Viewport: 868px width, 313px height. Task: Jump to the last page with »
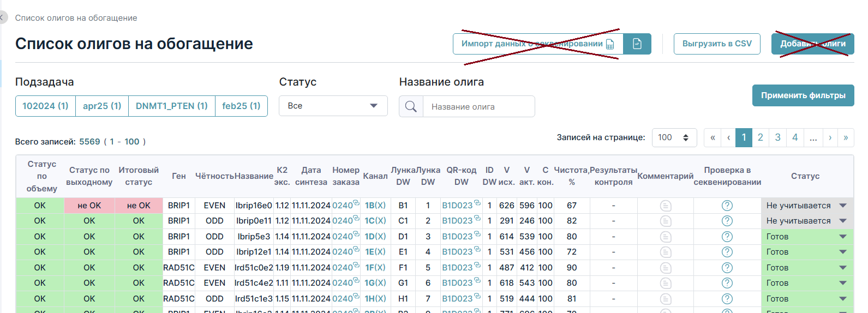click(846, 137)
